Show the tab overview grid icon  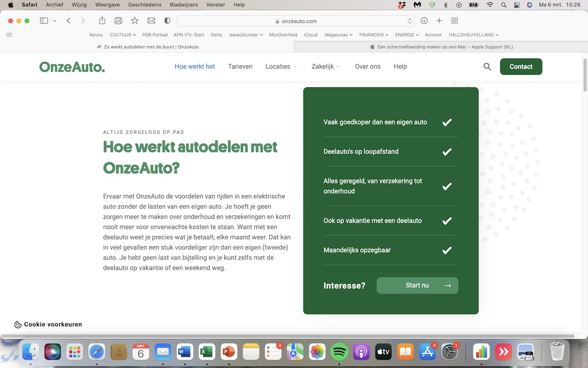tap(454, 21)
